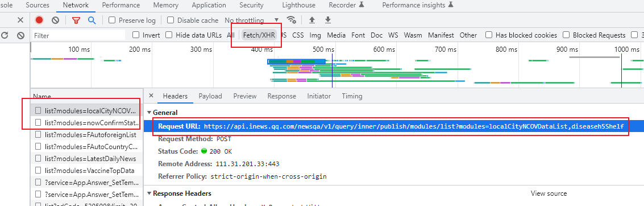Click block icon left of filter box
The width and height of the screenshot is (644, 206).
pos(20,35)
